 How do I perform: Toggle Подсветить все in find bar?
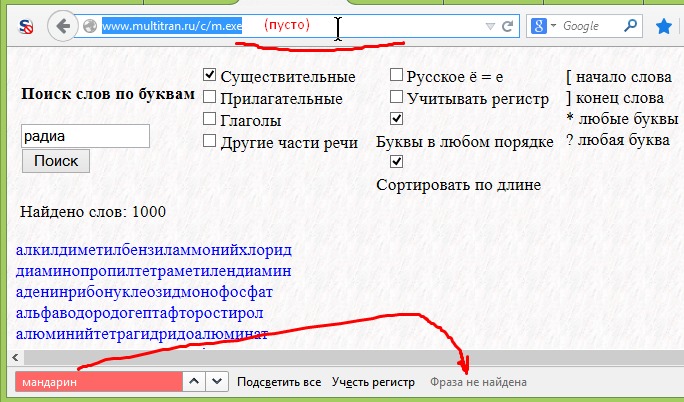point(279,382)
